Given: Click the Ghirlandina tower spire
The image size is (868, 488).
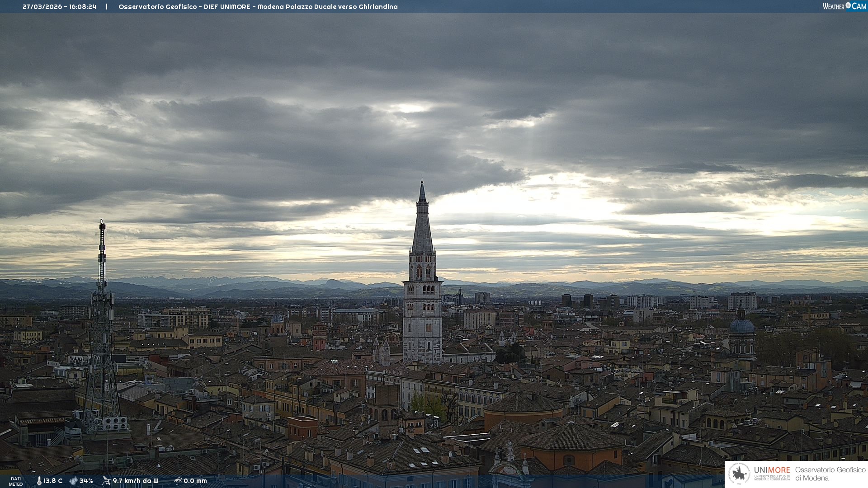Looking at the screenshot, I should click(x=422, y=226).
